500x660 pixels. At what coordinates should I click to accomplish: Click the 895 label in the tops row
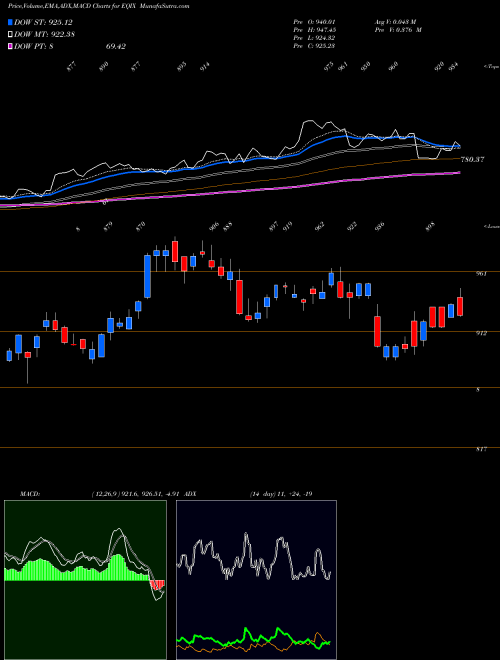[182, 66]
